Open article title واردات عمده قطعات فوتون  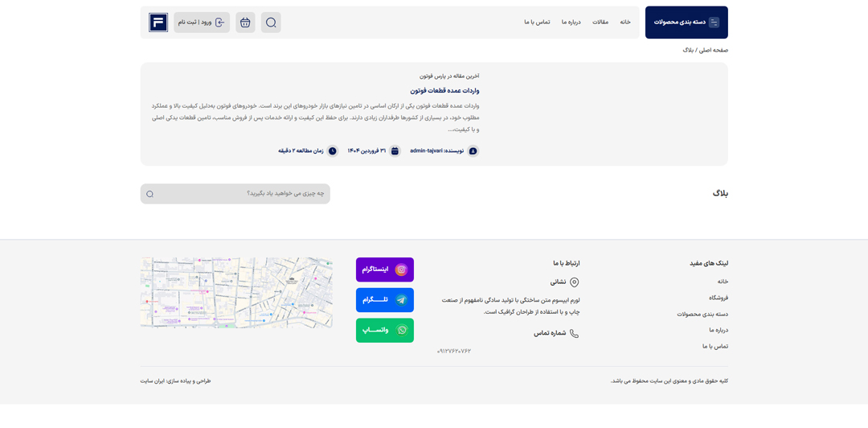[446, 90]
